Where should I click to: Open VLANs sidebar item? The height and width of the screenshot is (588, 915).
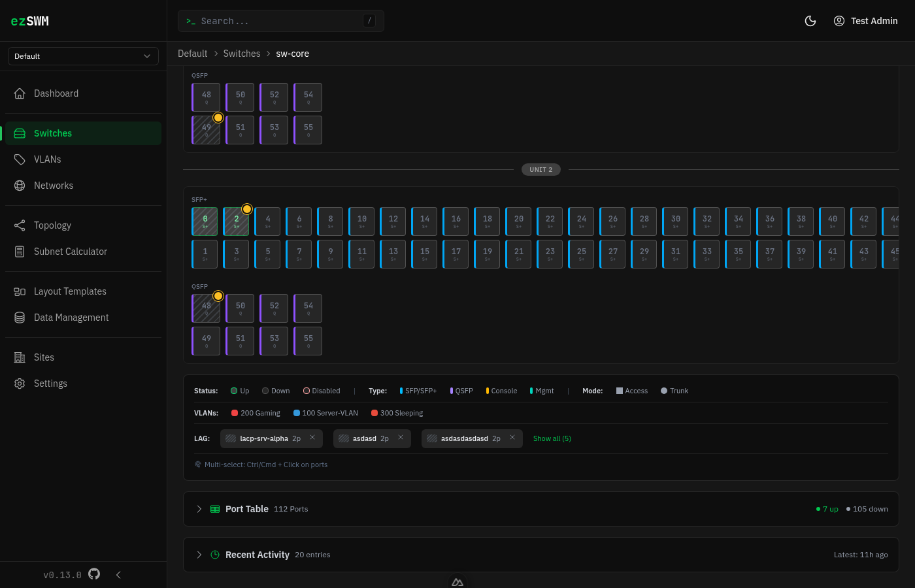83,159
